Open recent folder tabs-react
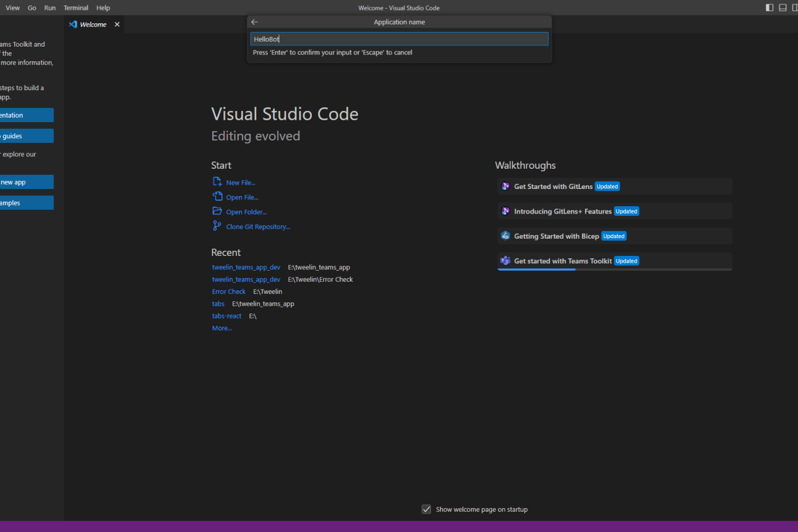Viewport: 798px width, 532px height. [227, 316]
